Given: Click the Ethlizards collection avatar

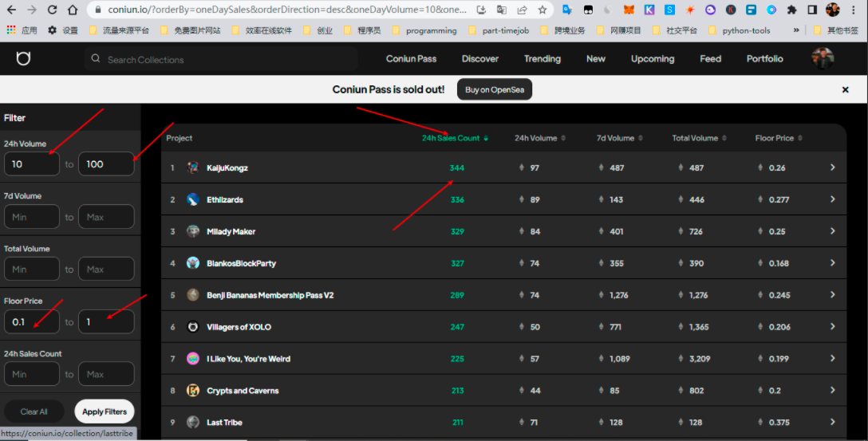Looking at the screenshot, I should (193, 199).
